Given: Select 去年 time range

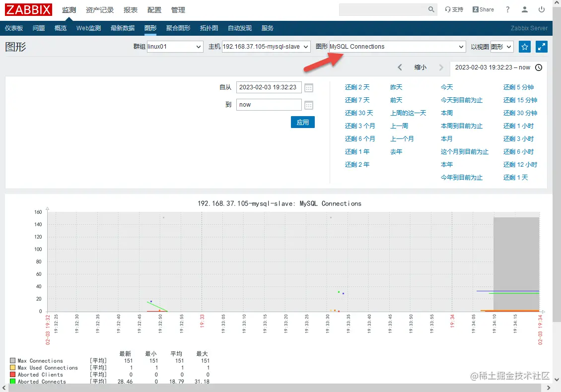Looking at the screenshot, I should [x=396, y=151].
